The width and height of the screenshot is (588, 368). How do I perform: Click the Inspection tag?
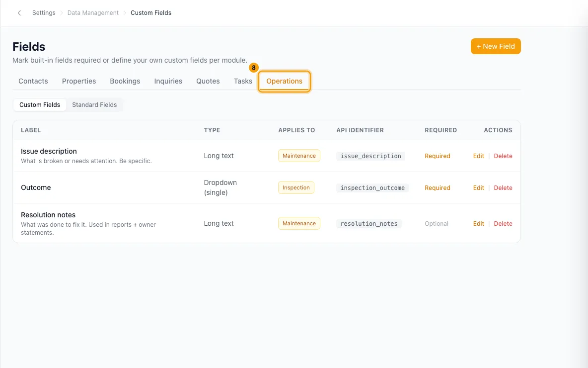tap(296, 188)
